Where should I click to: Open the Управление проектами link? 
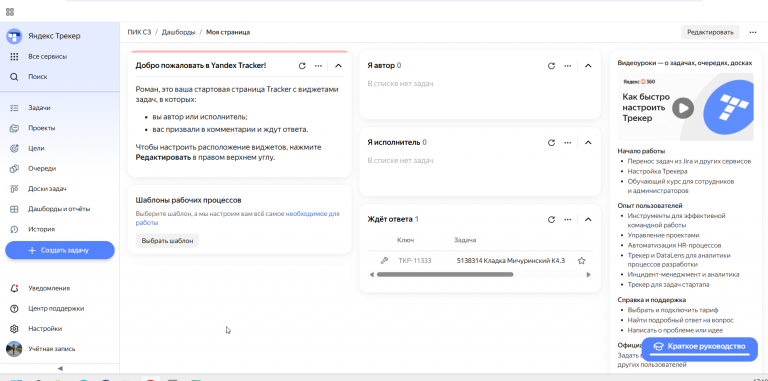click(657, 235)
